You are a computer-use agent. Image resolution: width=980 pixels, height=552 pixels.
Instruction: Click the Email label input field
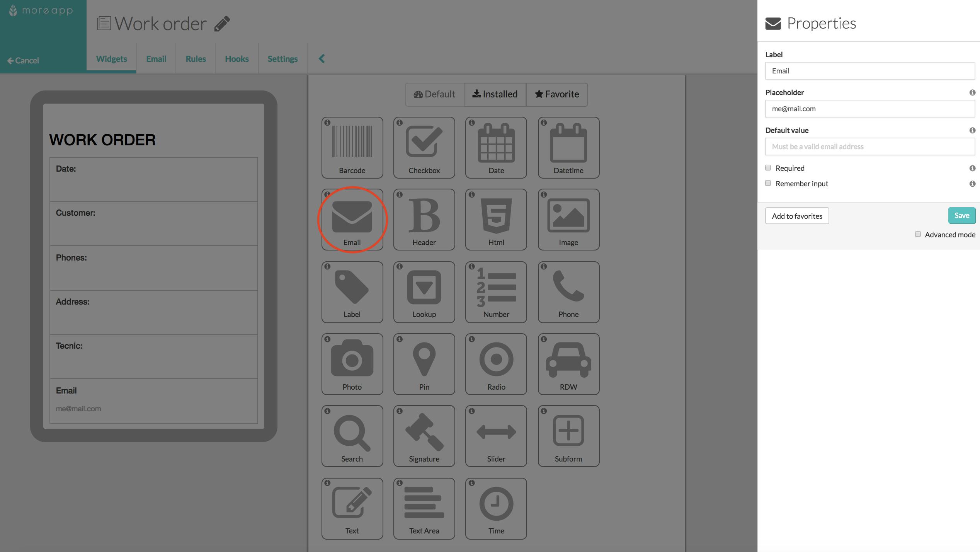click(x=869, y=70)
